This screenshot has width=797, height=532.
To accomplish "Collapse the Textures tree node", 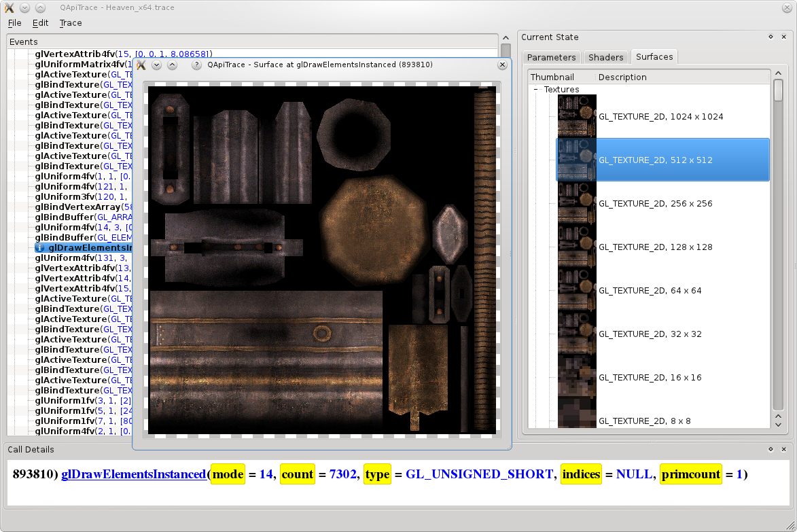I will pos(535,90).
